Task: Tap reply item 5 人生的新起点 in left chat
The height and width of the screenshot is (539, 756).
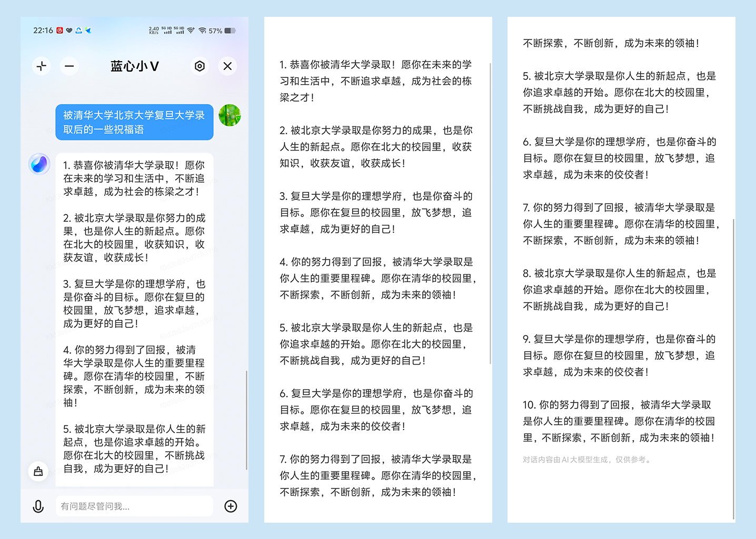Action: coord(134,448)
